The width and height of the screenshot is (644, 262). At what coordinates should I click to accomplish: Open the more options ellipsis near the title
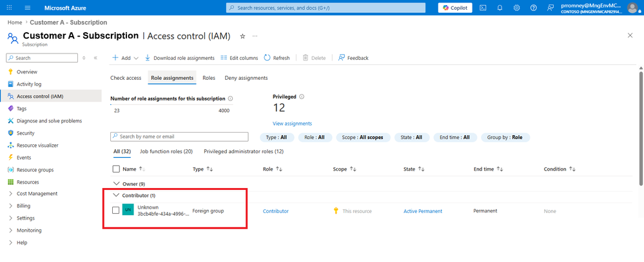255,36
